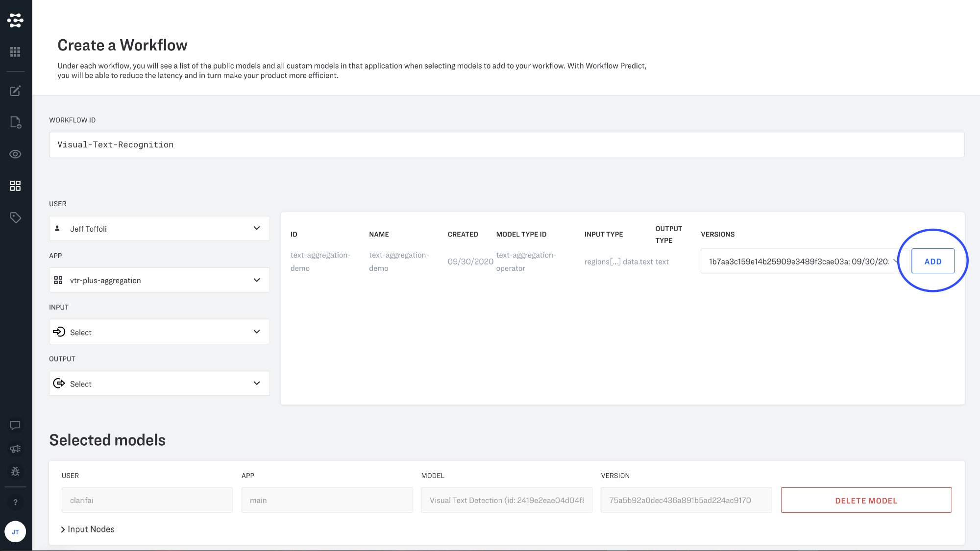Open the App dropdown vtr-plus-aggregation
Viewport: 980px width, 551px height.
159,280
